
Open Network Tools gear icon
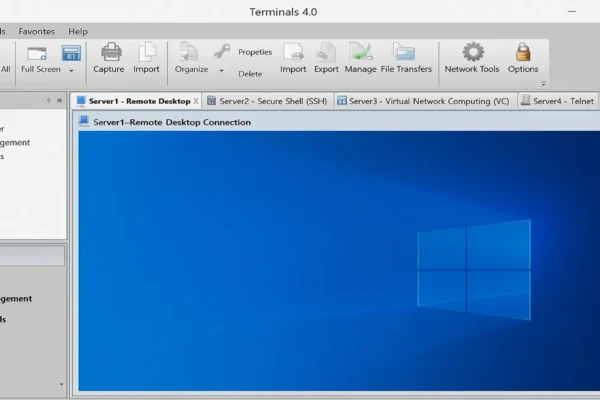tap(473, 52)
